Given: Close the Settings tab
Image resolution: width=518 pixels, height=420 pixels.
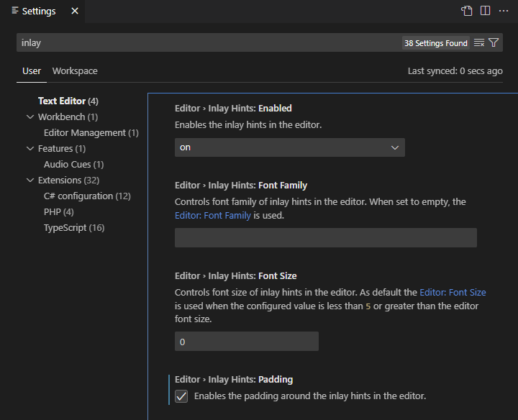Looking at the screenshot, I should tap(75, 12).
